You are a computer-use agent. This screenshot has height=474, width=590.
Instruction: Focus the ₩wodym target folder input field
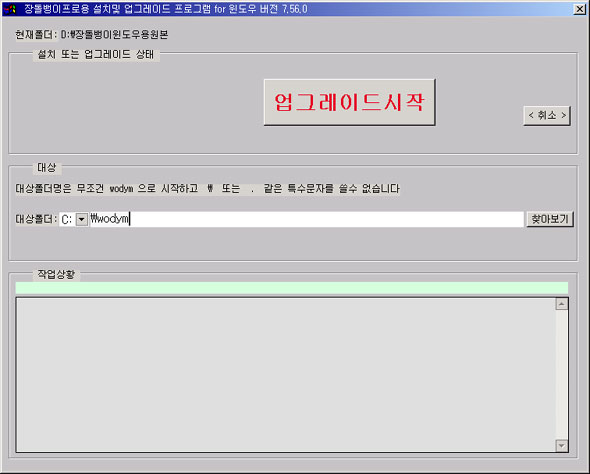coord(307,219)
